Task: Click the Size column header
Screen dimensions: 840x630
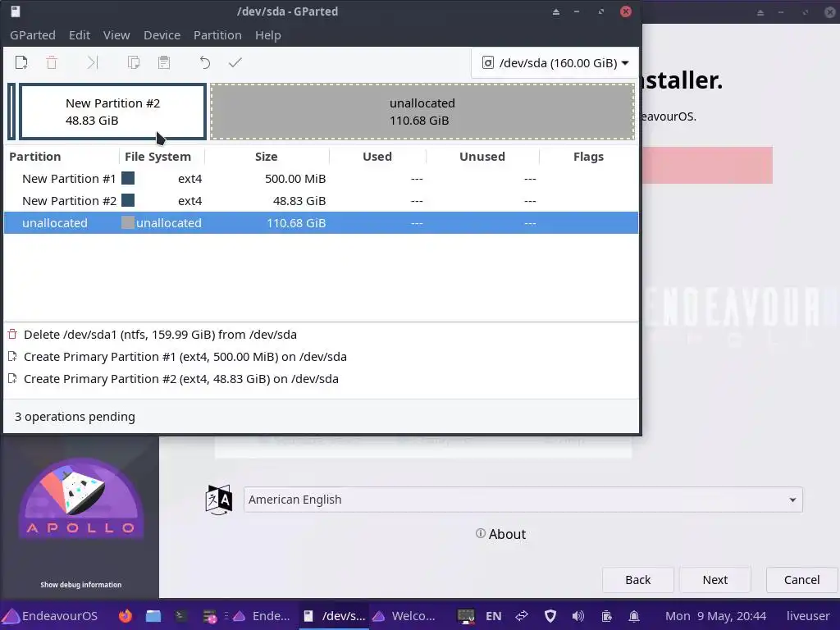Action: 267,157
